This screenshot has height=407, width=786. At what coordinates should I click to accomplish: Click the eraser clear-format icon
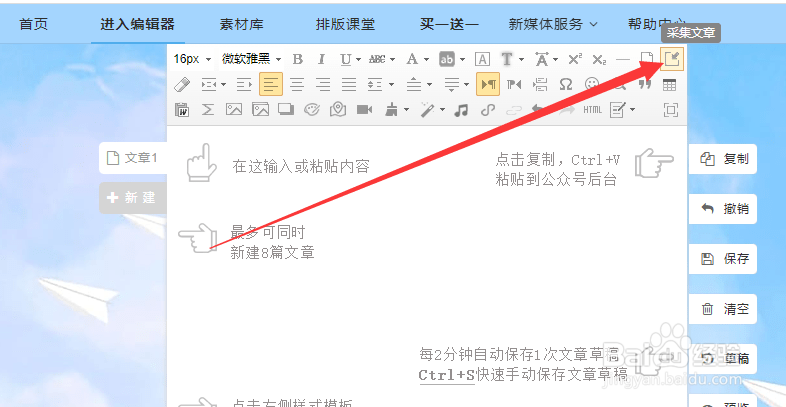click(x=181, y=84)
